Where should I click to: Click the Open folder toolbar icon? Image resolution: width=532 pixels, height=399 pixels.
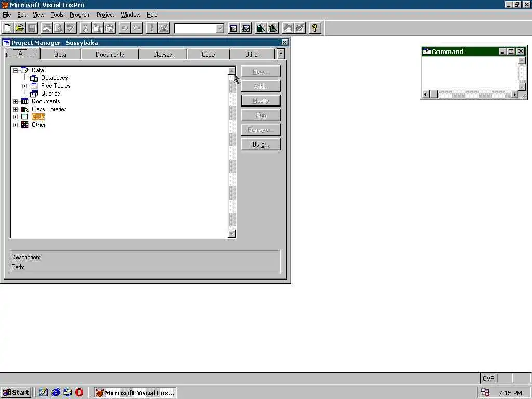(20, 28)
